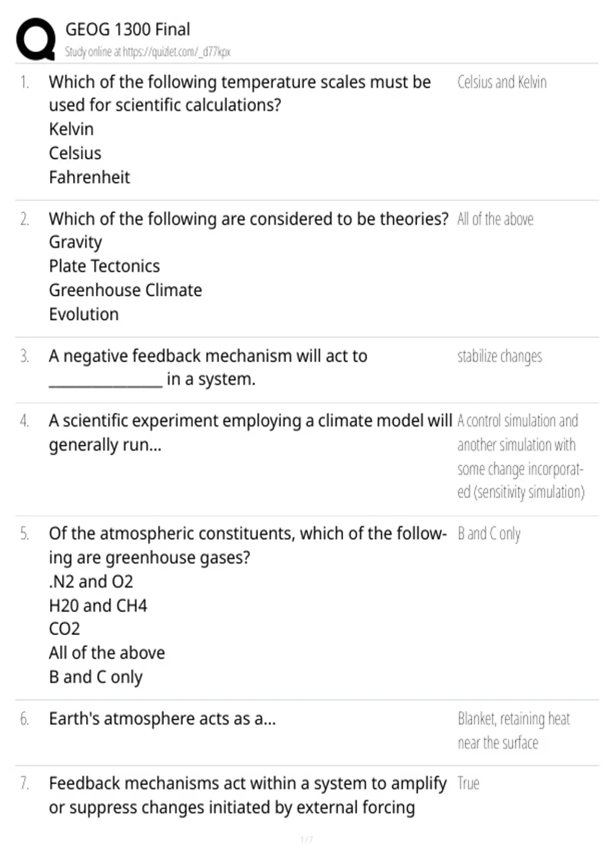Select the .N2 and O2 option
This screenshot has height=868, width=613.
(91, 582)
